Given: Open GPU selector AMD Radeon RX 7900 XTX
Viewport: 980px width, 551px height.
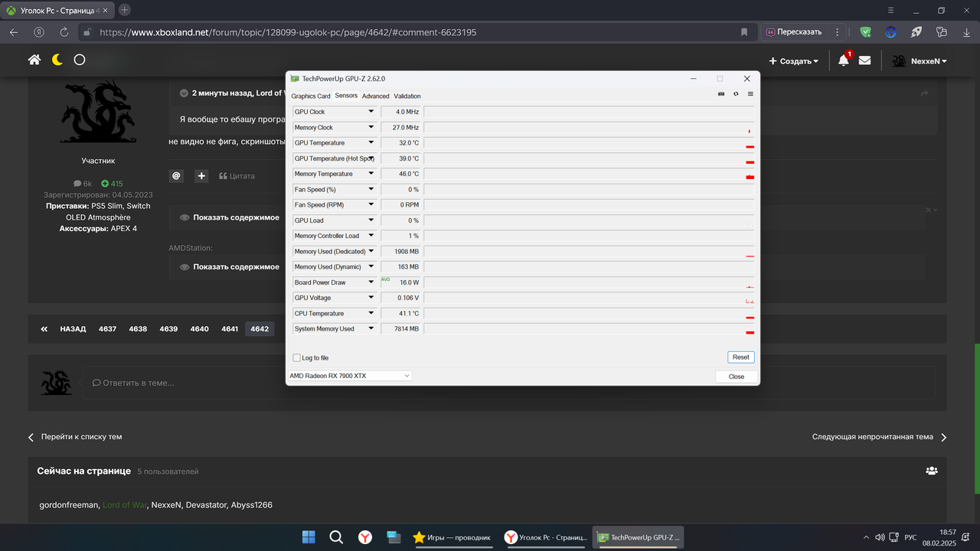Looking at the screenshot, I should pos(349,376).
